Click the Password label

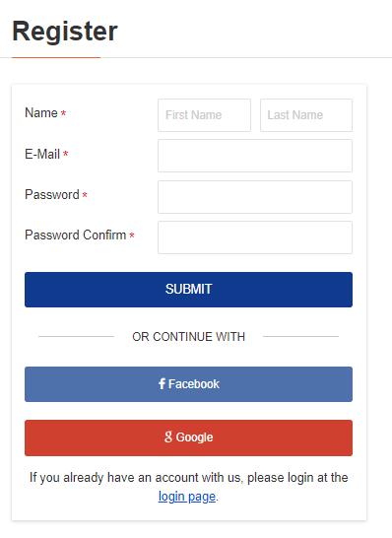[52, 194]
